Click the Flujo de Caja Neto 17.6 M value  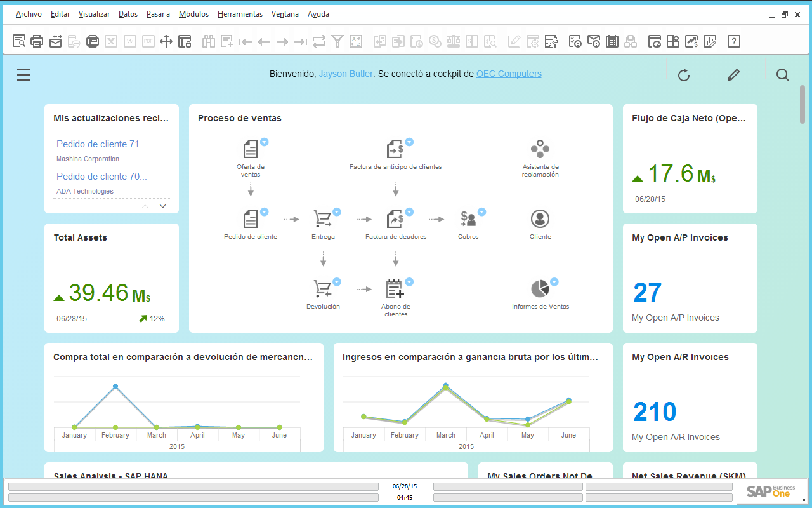(x=681, y=173)
